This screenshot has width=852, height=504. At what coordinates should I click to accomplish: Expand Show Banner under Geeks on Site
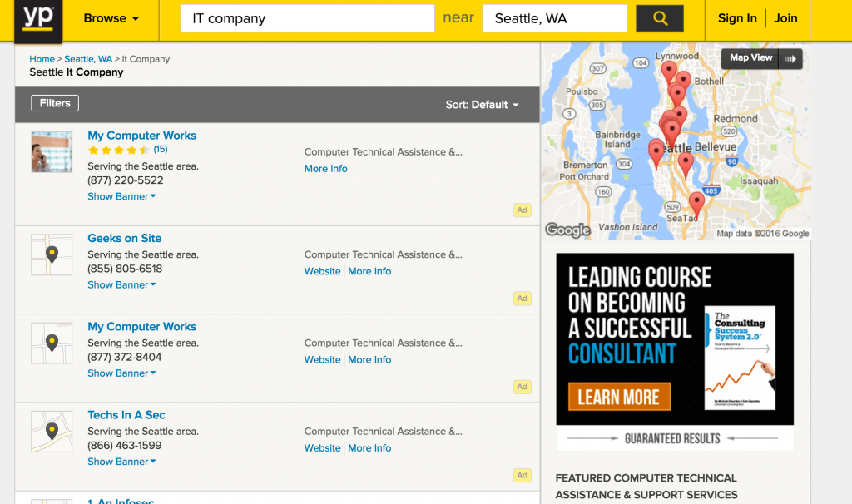[x=121, y=285]
